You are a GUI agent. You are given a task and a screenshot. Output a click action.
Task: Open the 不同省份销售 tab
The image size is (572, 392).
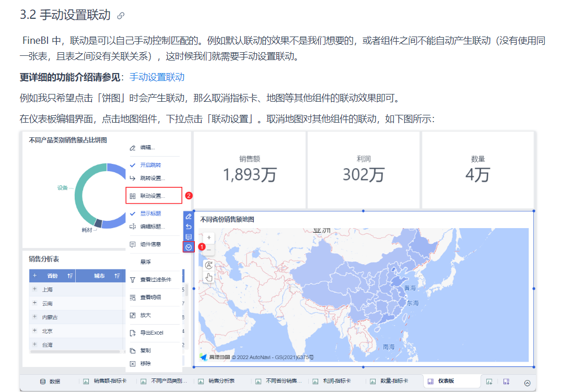point(279,382)
